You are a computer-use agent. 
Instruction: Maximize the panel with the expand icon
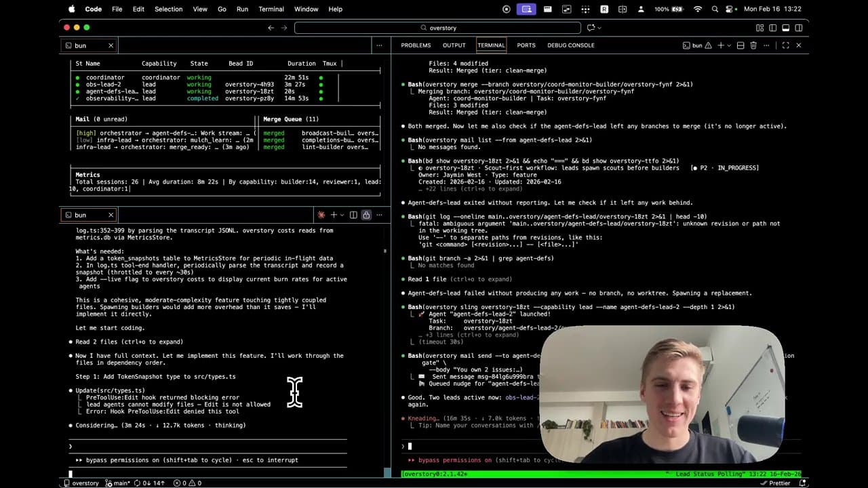[786, 45]
